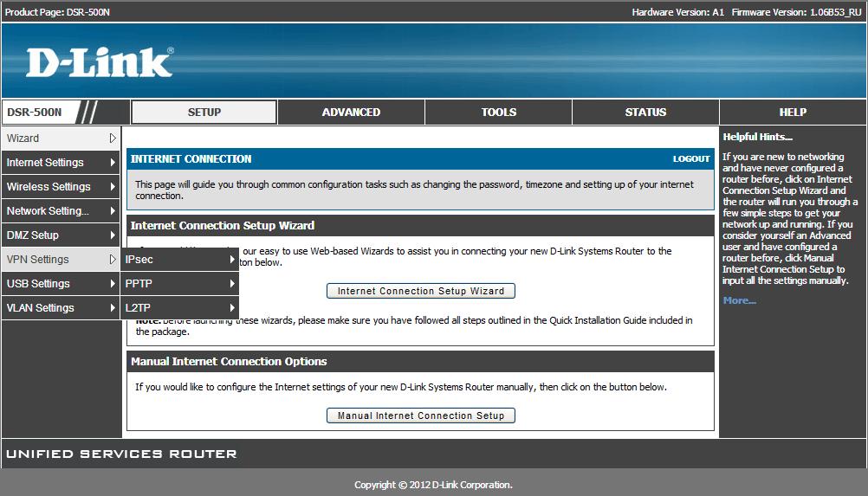Select USB Settings in sidebar

(x=61, y=284)
